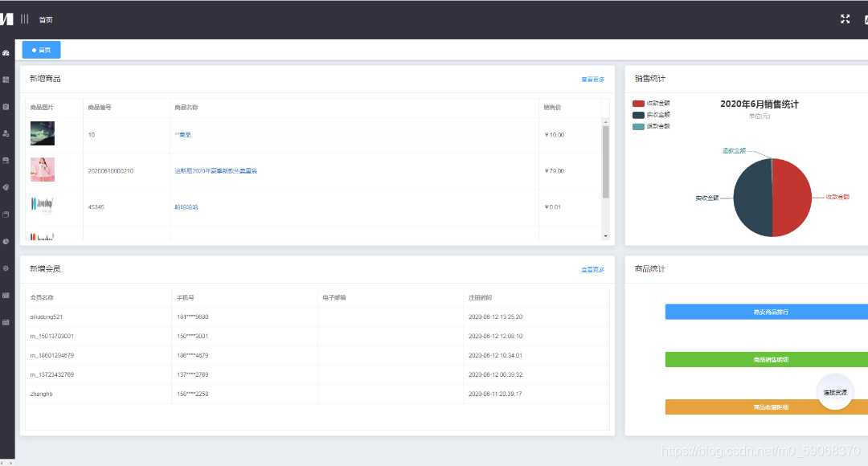Select the bank card icon in the sidebar
868x466 pixels.
click(6, 160)
